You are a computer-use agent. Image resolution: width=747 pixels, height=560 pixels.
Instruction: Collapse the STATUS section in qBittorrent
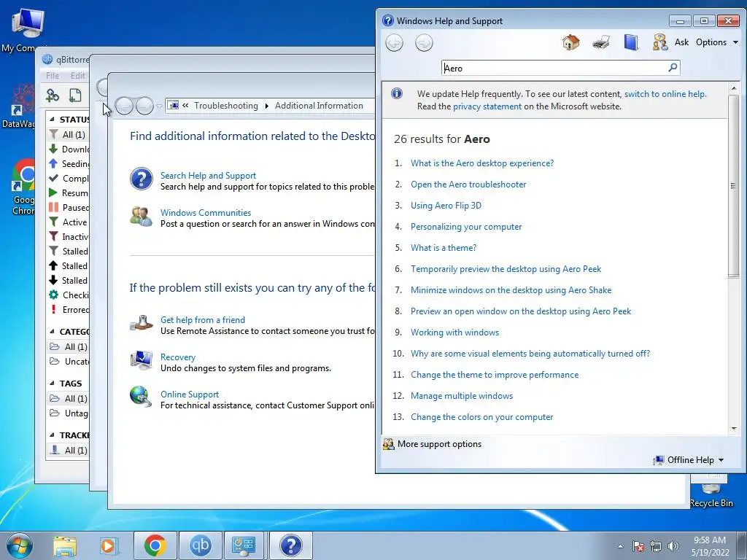(52, 120)
